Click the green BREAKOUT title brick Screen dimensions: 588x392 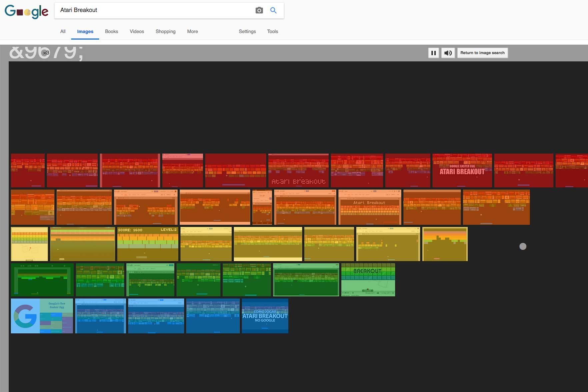point(368,280)
